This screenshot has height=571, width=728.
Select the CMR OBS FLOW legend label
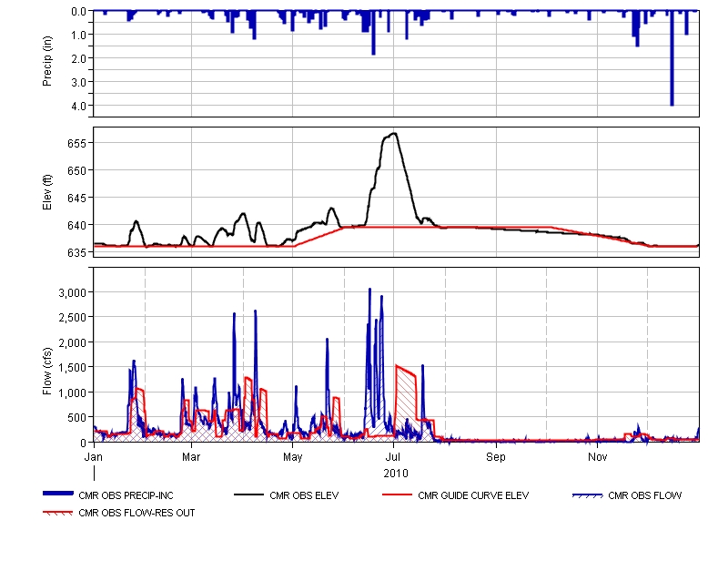[x=645, y=495]
